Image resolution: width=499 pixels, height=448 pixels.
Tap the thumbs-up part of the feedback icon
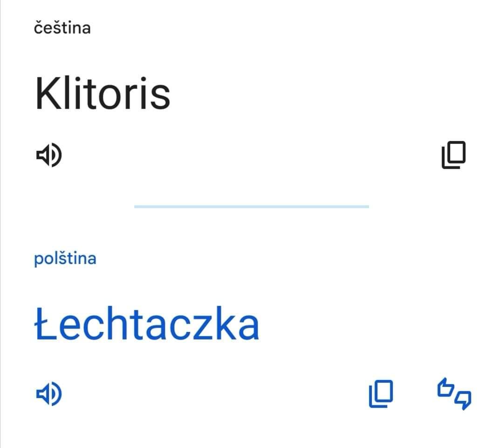[446, 388]
